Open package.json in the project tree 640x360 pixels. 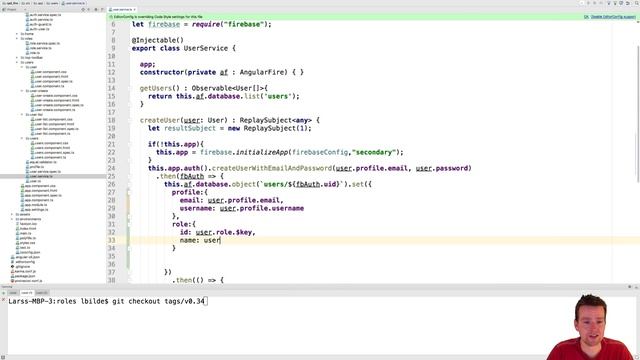[24, 276]
